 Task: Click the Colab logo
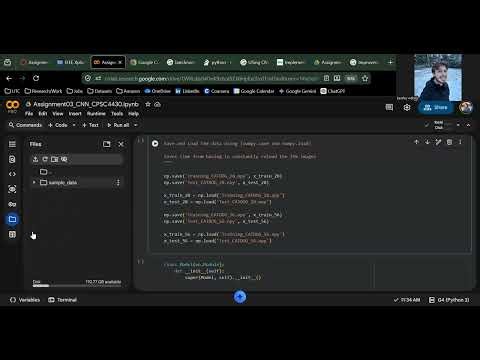click(x=12, y=106)
